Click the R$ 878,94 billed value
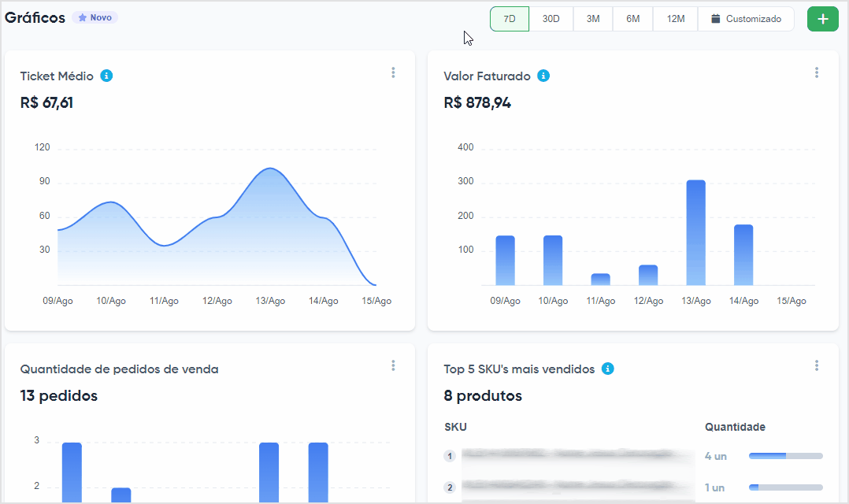This screenshot has height=504, width=849. pos(477,103)
